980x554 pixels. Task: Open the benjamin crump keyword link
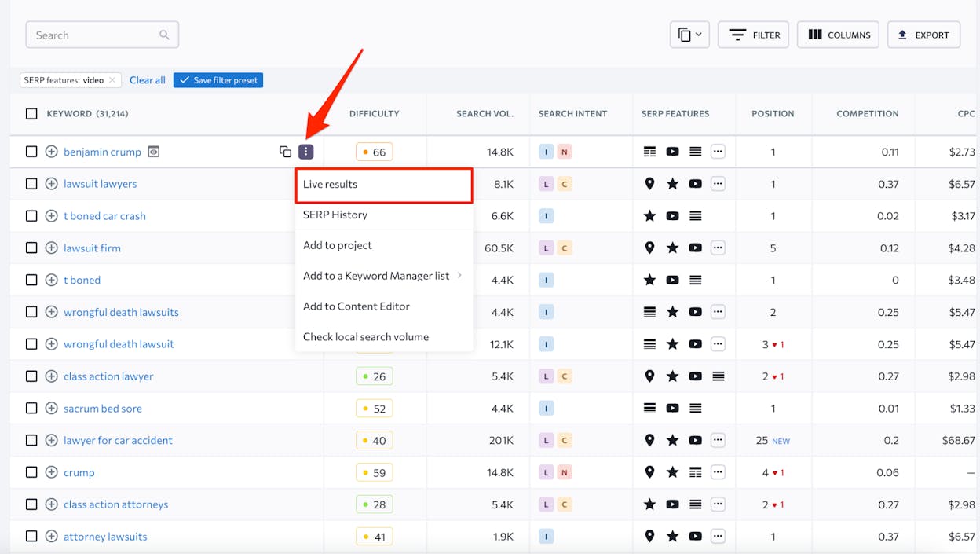102,152
